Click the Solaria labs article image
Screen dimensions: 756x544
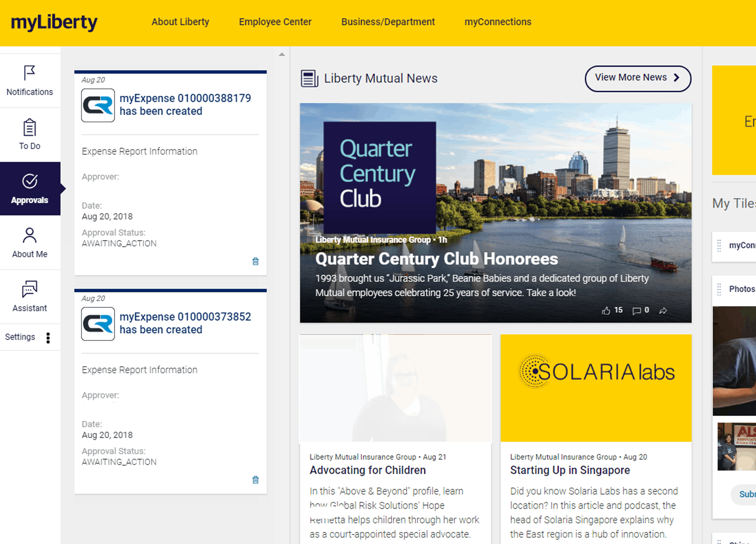[596, 388]
